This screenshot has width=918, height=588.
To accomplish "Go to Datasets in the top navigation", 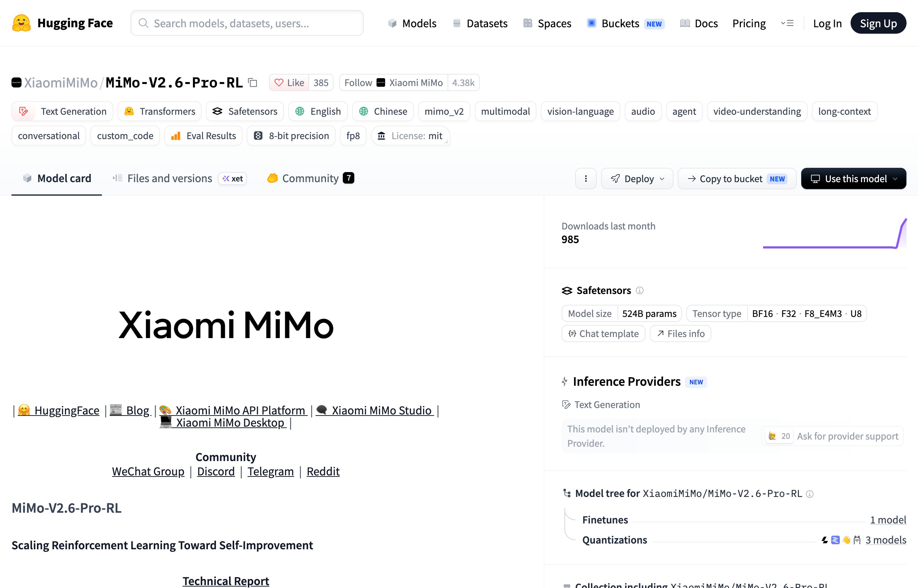I will 480,23.
